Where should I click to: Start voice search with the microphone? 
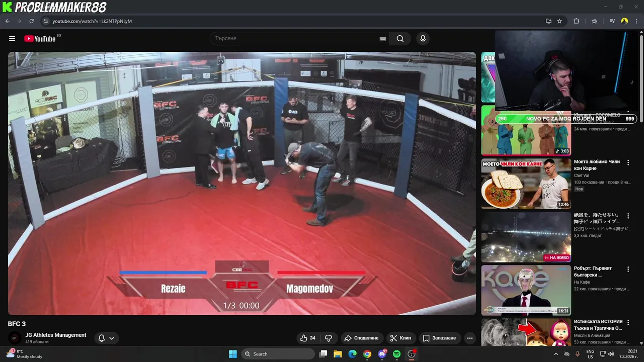tap(423, 39)
